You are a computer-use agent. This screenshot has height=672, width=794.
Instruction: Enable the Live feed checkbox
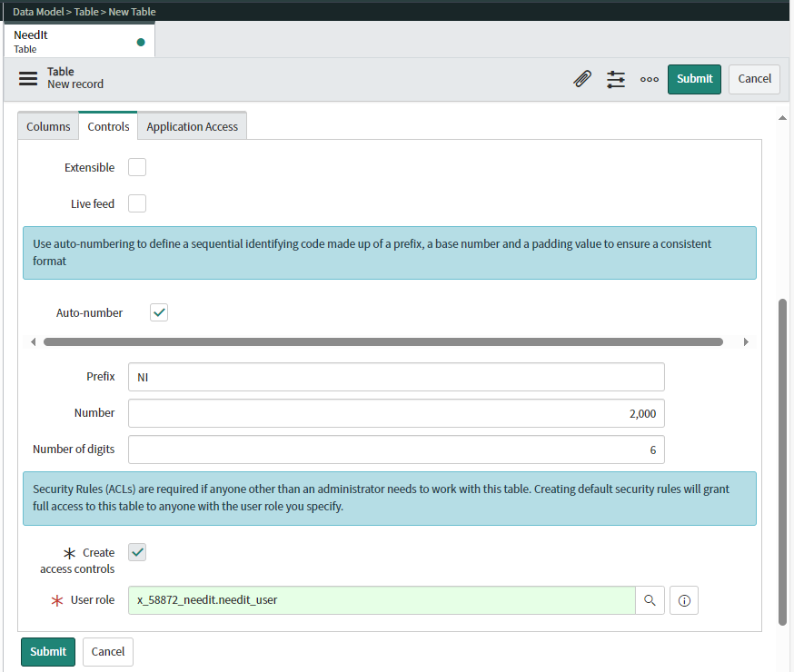[136, 203]
